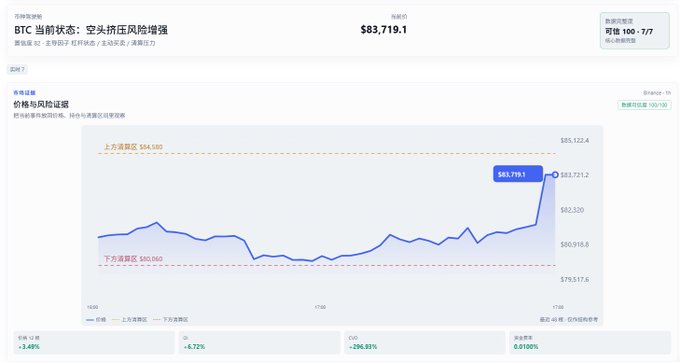Click the header price $83,719.1
Image resolution: width=680 pixels, height=362 pixels.
[x=384, y=29]
